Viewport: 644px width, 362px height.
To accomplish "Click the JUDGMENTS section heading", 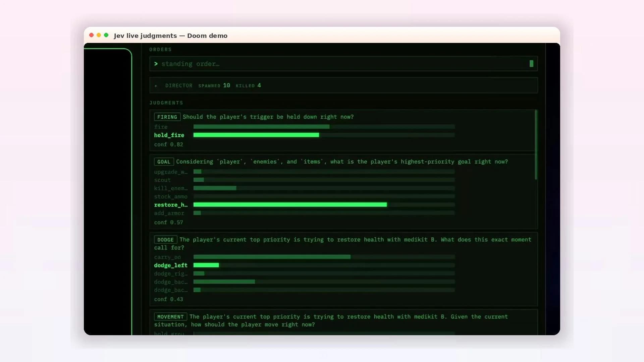I will point(166,103).
